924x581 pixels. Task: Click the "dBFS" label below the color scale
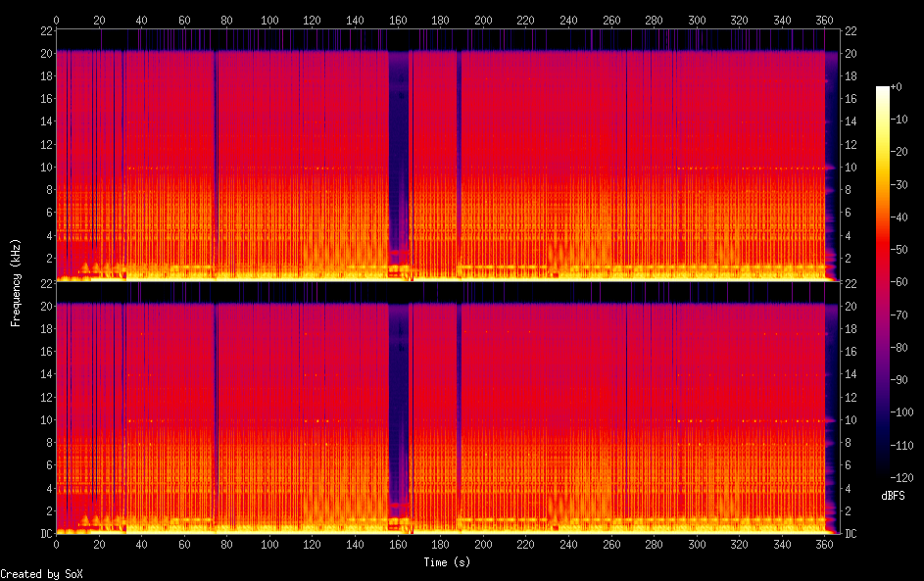893,496
